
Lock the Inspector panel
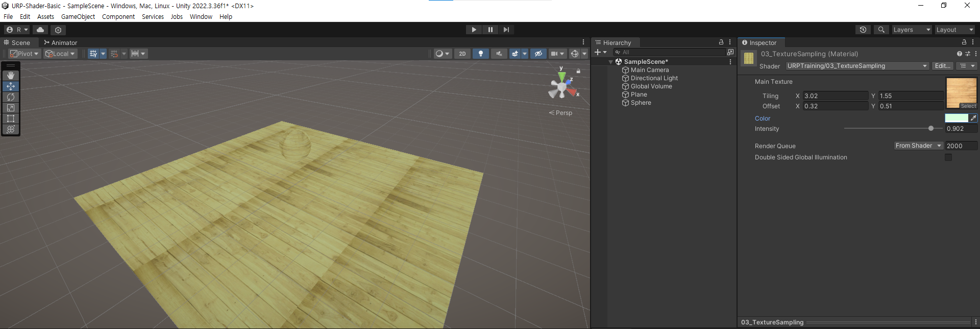[x=964, y=42]
